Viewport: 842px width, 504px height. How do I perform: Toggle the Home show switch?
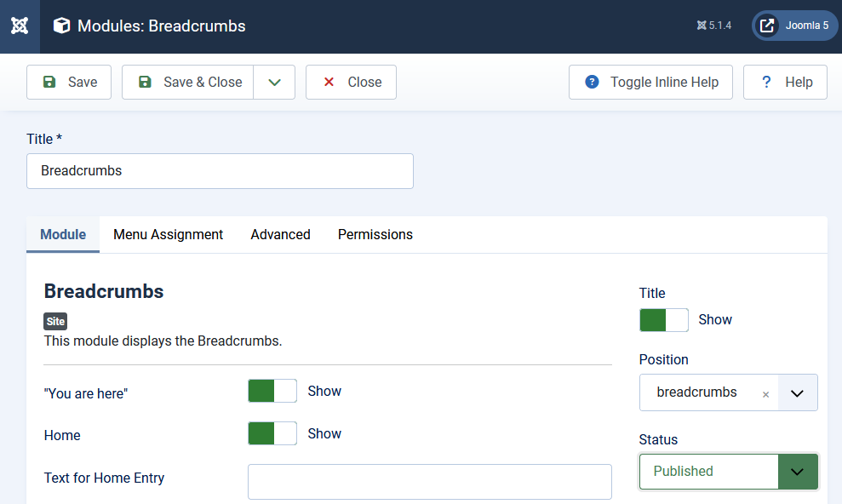tap(272, 433)
